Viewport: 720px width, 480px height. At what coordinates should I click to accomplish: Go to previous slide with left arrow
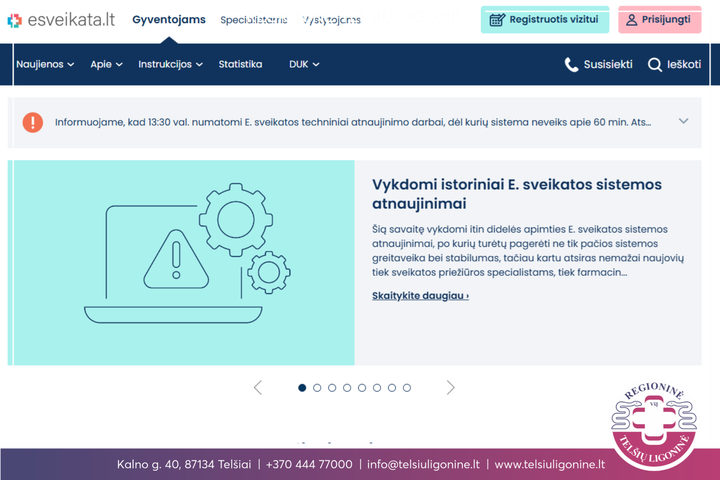258,388
